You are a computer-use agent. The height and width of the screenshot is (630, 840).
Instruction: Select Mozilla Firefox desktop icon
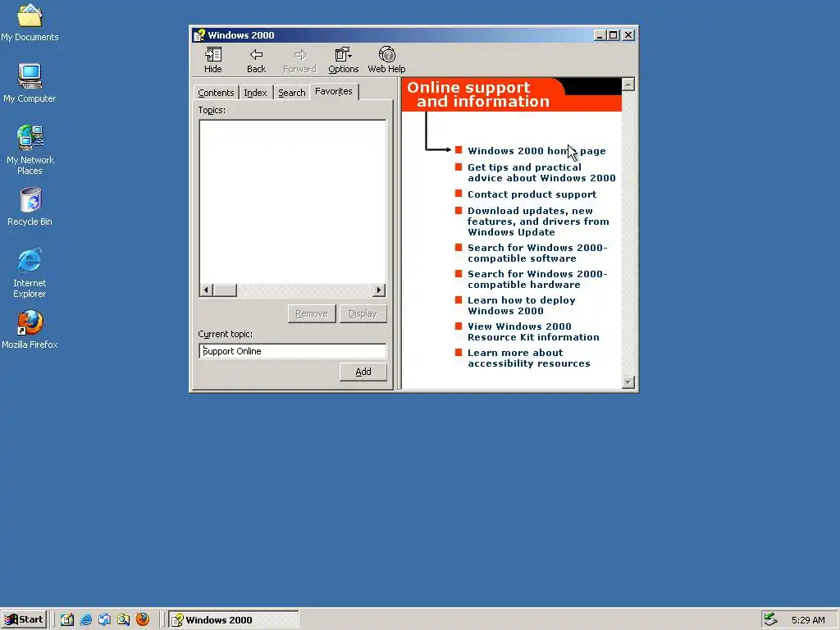click(30, 330)
